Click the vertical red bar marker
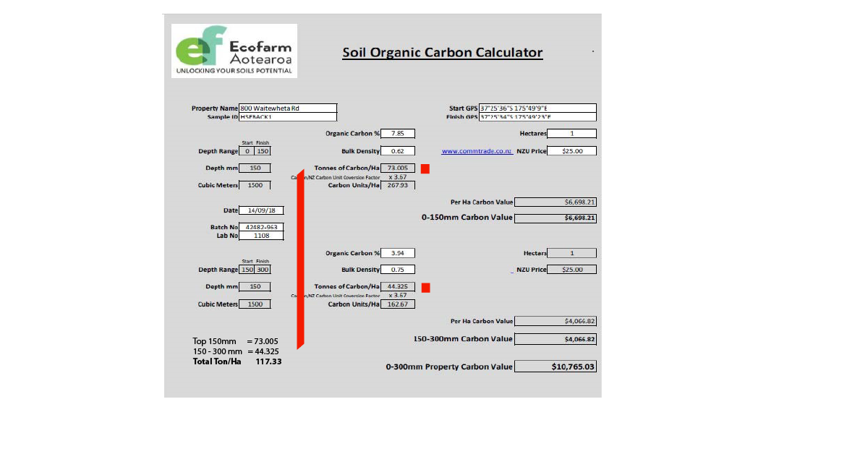Image resolution: width=868 pixels, height=454 pixels. (300, 260)
